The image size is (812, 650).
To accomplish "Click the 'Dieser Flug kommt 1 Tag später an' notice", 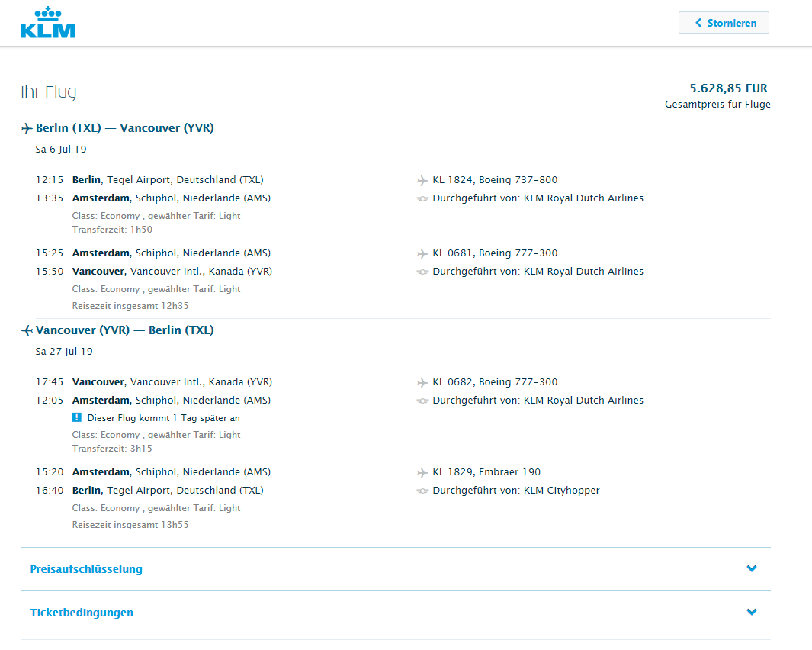I will click(164, 418).
